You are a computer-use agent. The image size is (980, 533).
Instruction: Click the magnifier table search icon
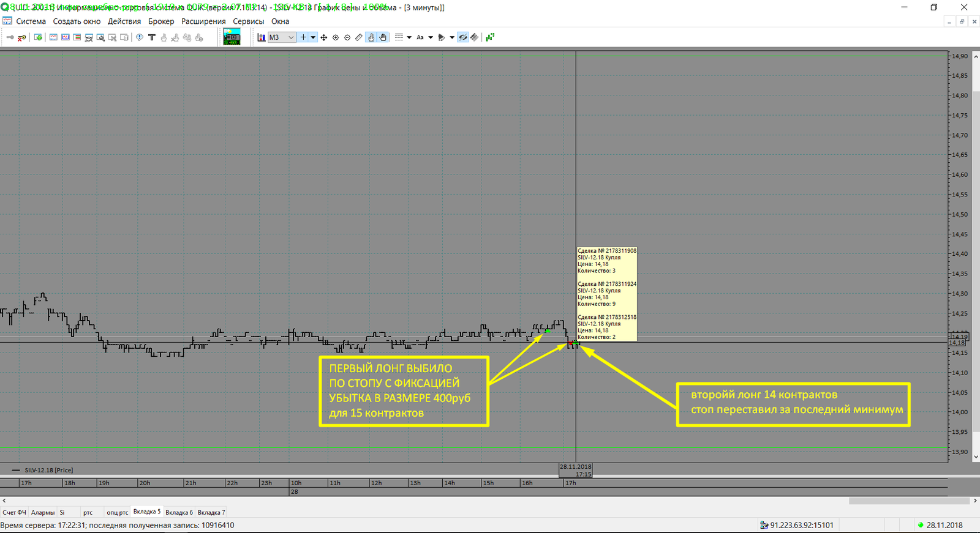coord(100,37)
